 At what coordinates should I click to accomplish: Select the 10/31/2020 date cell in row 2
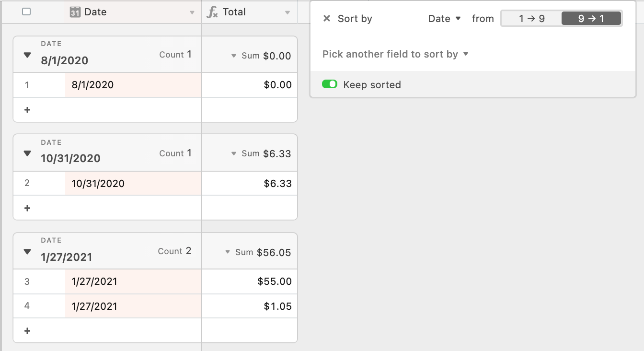click(133, 183)
